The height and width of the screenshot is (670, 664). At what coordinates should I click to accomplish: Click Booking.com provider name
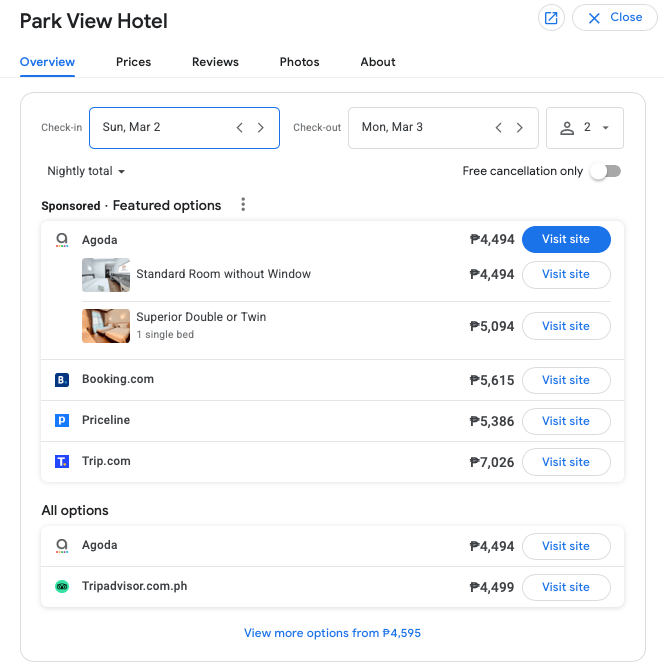point(118,379)
